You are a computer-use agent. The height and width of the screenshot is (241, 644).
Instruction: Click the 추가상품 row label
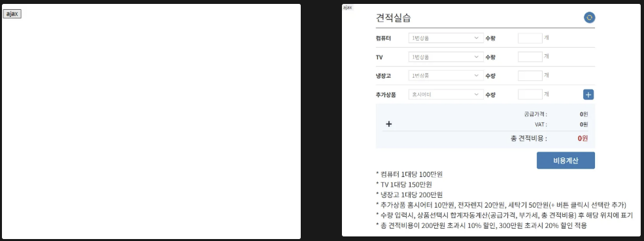coord(386,95)
